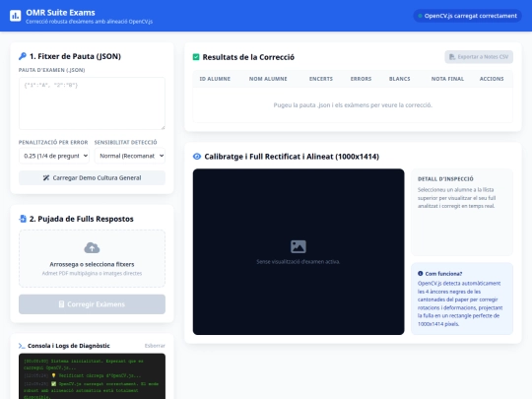Click the Com funciona? heading
532x399 pixels.
tap(443, 274)
